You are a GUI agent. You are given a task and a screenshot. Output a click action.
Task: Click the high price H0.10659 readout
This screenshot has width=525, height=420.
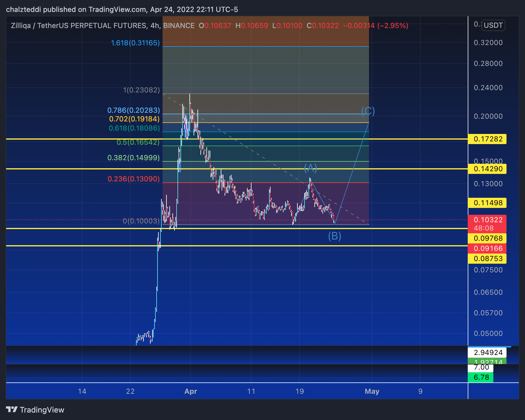(x=252, y=26)
